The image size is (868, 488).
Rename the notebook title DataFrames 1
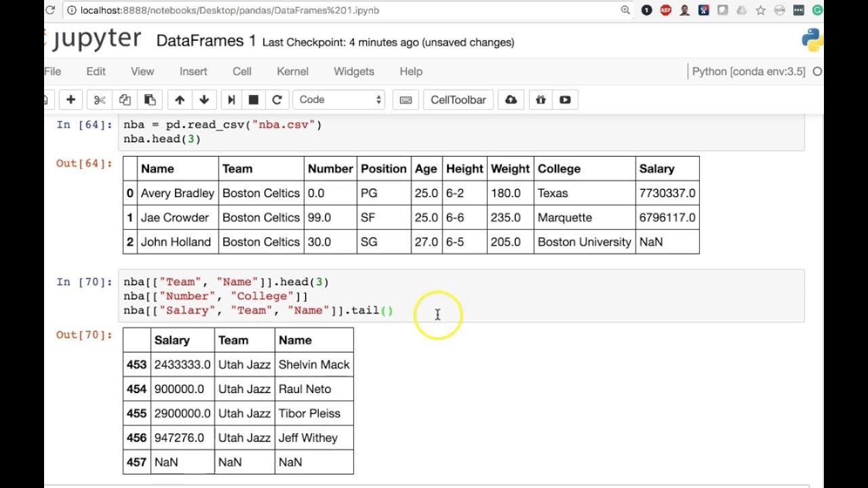pos(206,41)
